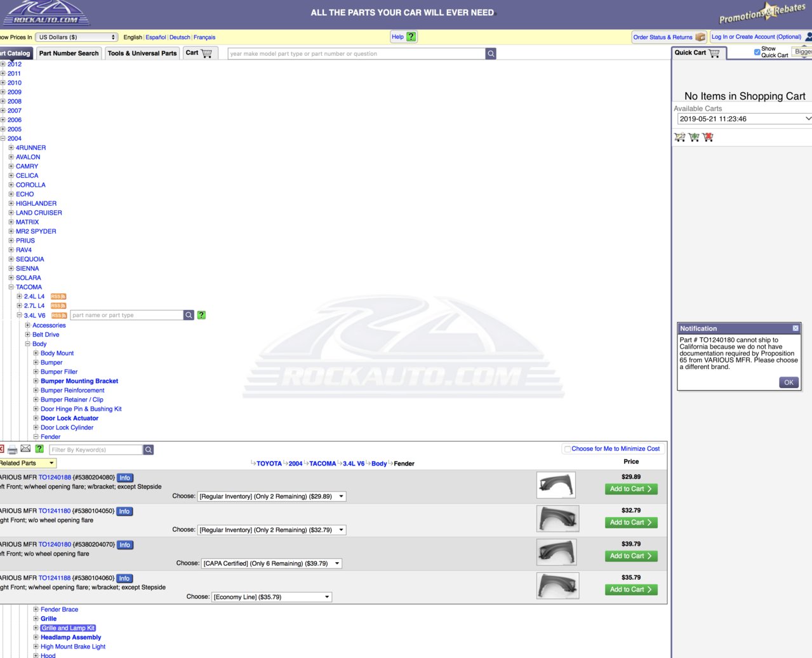
Task: Open Economy Line $35.79 option dropdown
Action: 272,597
